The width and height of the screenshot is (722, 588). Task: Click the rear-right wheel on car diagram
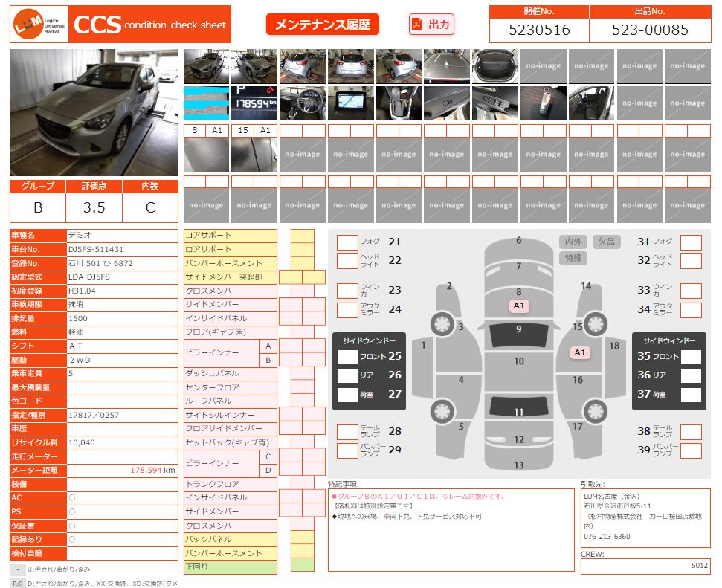coord(594,410)
